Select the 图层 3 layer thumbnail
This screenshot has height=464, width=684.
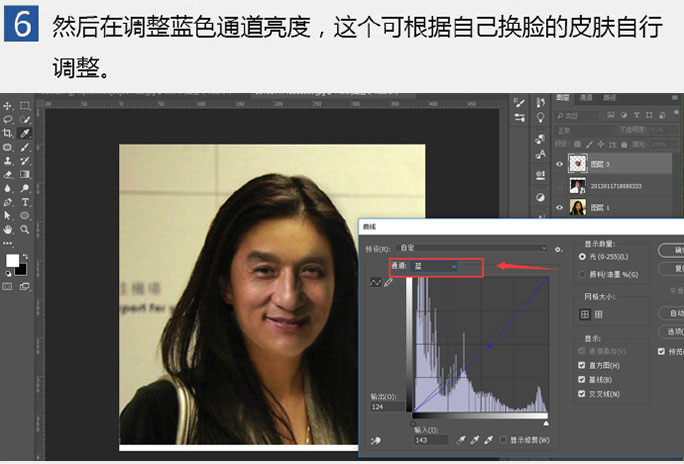tap(578, 164)
